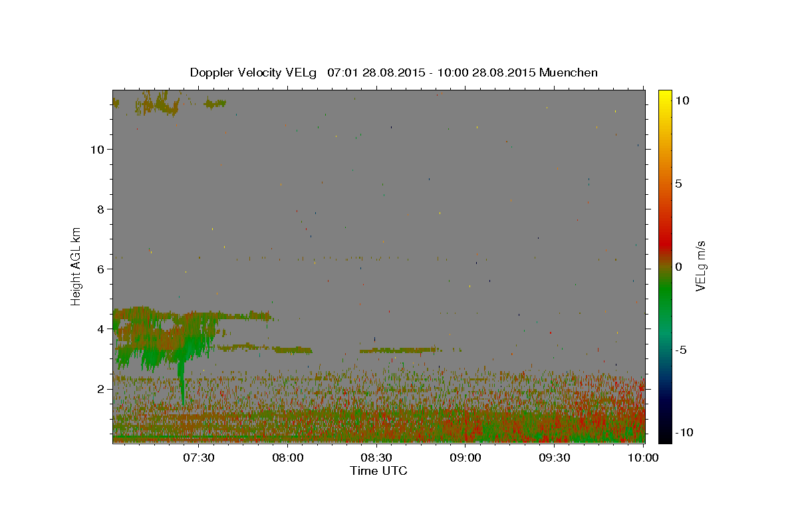Click the height axis label 2
The width and height of the screenshot is (798, 532).
100,389
